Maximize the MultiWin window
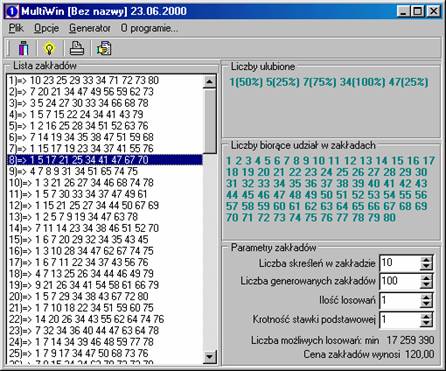Image resolution: width=446 pixels, height=371 pixels. coord(417,12)
